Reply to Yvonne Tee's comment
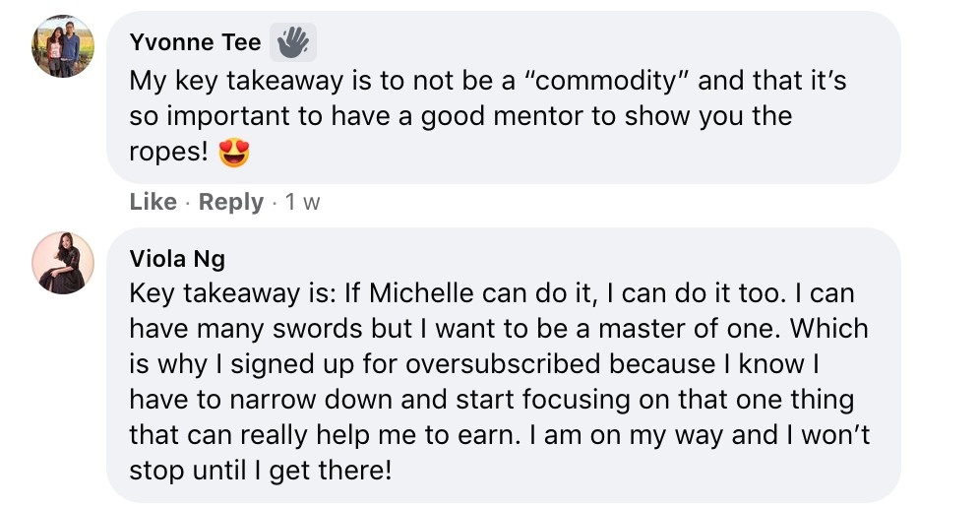Image resolution: width=980 pixels, height=507 pixels. [231, 203]
